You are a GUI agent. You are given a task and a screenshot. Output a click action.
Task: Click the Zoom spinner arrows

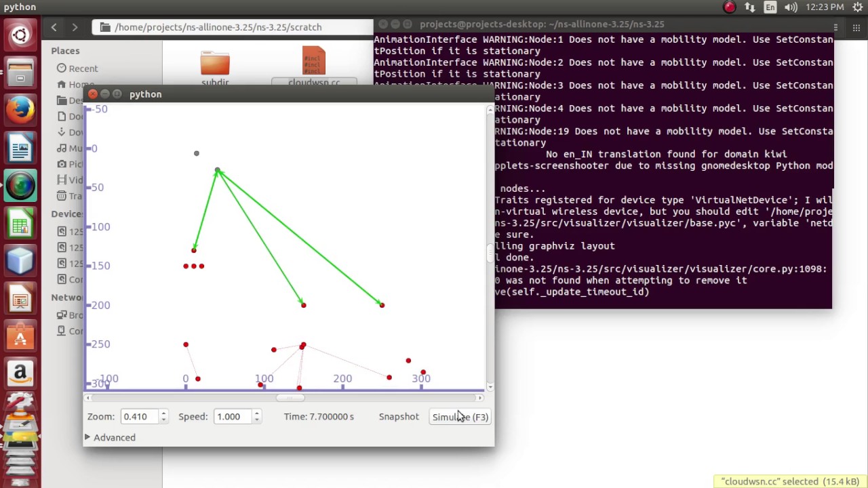tap(163, 416)
